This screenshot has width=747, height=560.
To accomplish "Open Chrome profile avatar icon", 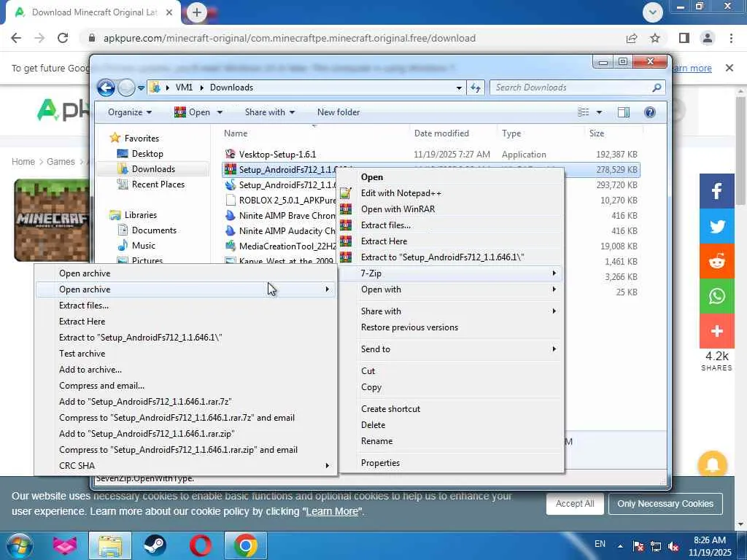I will (x=708, y=38).
